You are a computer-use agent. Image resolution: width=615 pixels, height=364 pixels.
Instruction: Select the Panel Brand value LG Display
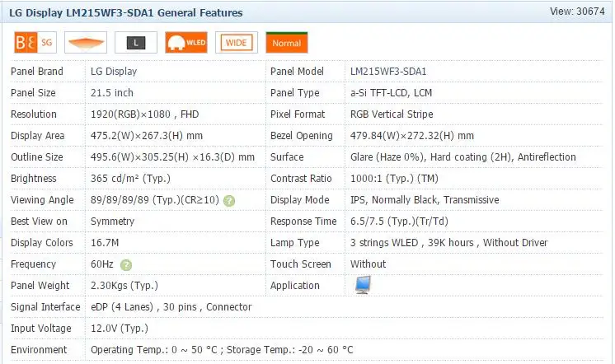coord(114,72)
